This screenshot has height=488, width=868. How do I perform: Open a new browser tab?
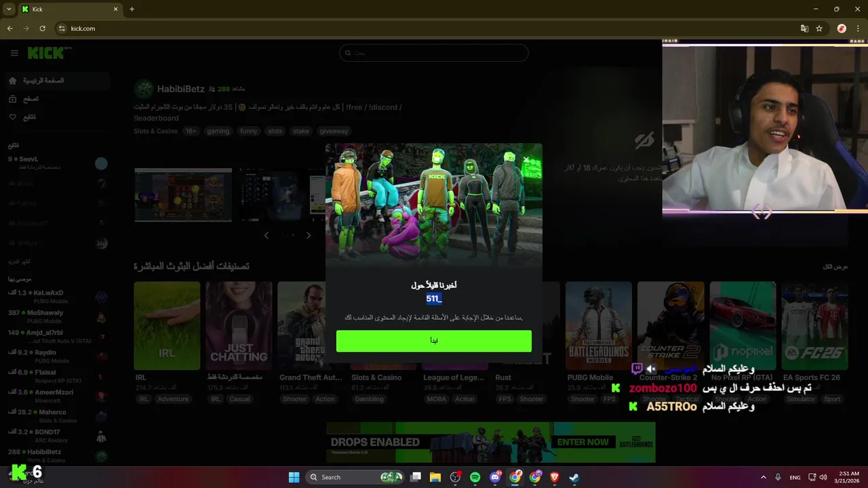point(132,9)
